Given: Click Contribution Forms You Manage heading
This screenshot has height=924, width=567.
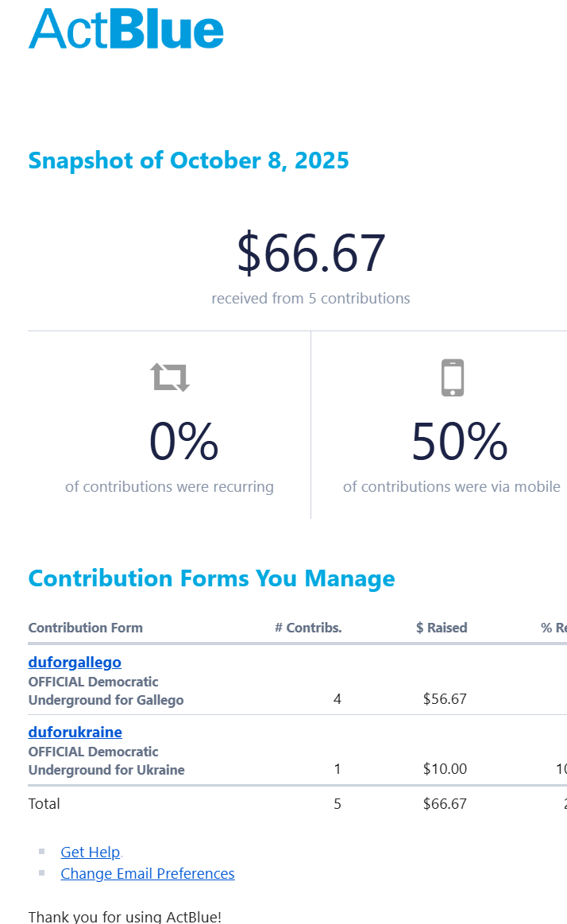Looking at the screenshot, I should click(211, 578).
